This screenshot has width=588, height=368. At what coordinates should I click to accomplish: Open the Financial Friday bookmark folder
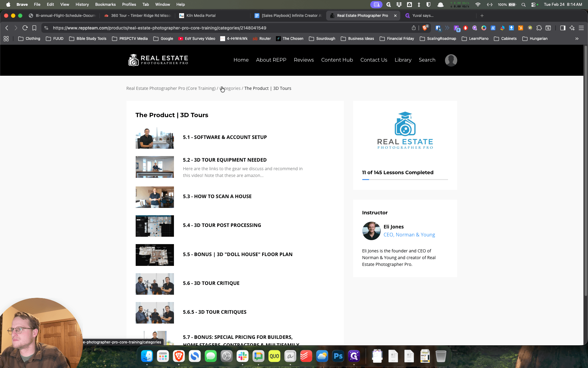tap(397, 39)
